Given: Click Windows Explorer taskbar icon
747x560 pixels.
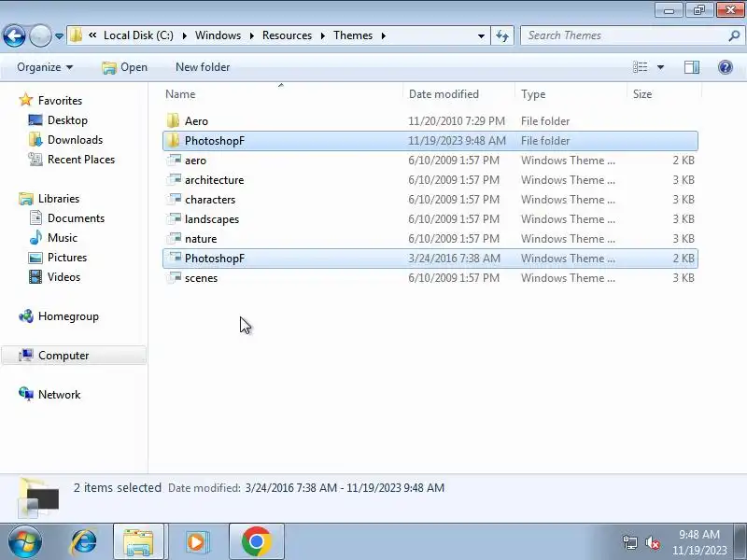Looking at the screenshot, I should point(138,542).
